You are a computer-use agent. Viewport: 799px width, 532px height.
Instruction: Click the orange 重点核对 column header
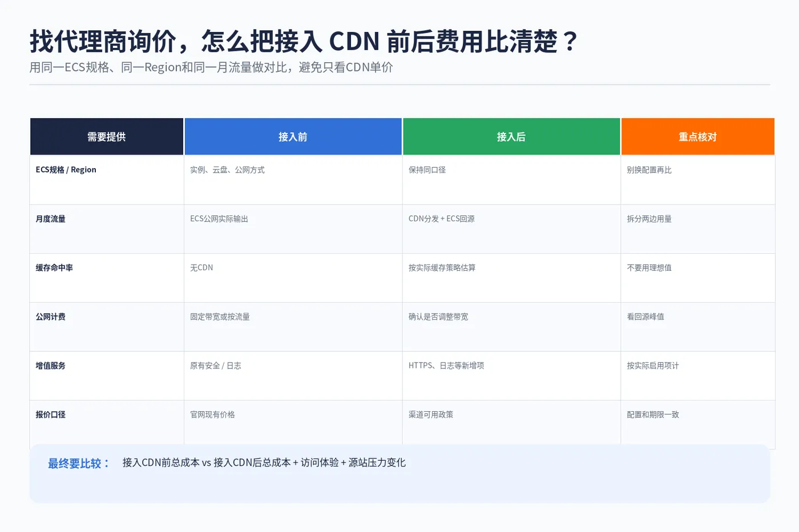click(x=698, y=137)
